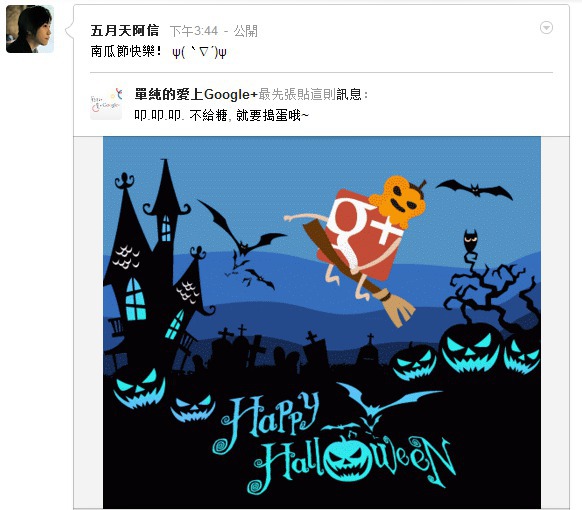Open 單純的愛上Google+ original poster link
This screenshot has height=510, width=582.
coord(196,94)
